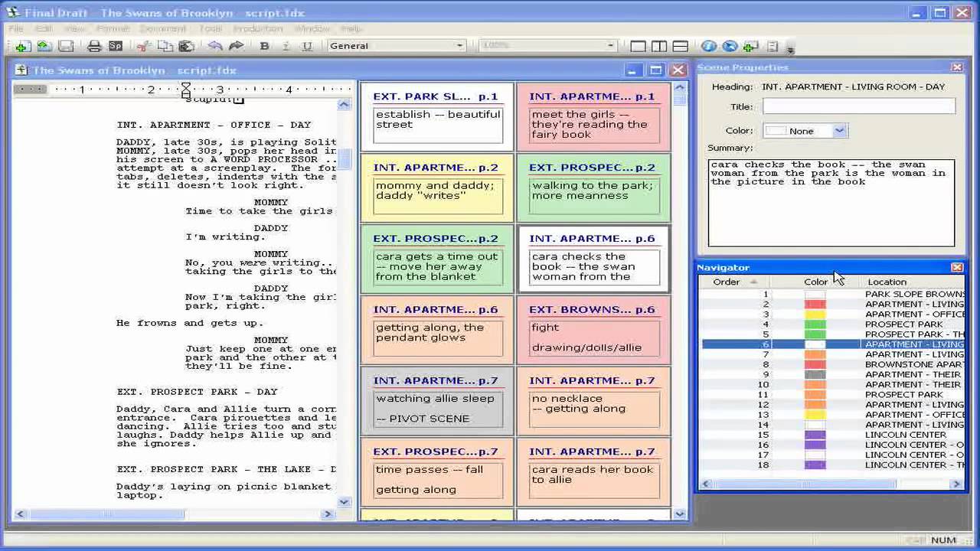Select the 'fight drawing/dolls/allie' scene card
The height and width of the screenshot is (551, 980).
coord(593,331)
